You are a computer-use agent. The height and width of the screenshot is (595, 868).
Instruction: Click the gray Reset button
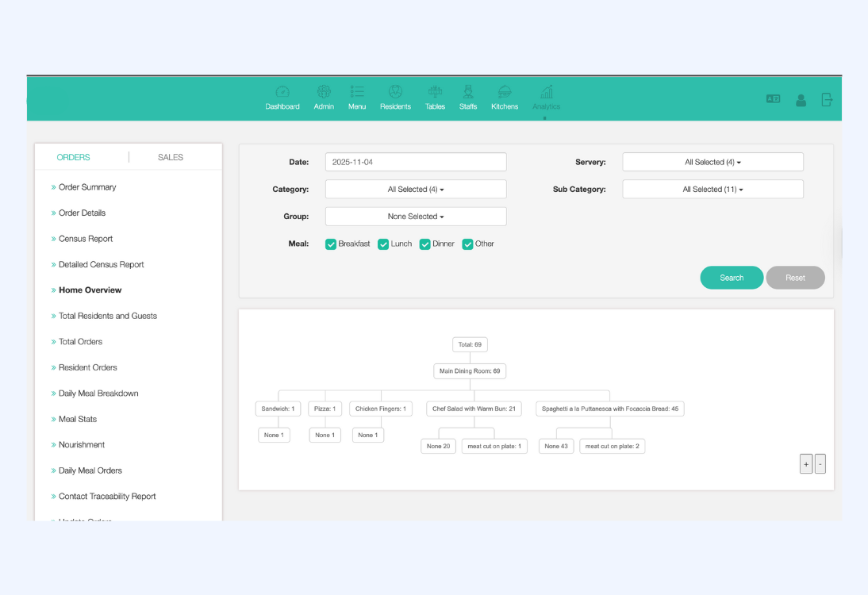point(795,278)
